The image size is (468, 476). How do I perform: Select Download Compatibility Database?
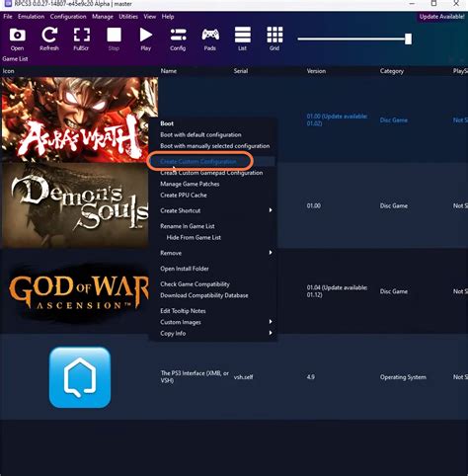[204, 295]
